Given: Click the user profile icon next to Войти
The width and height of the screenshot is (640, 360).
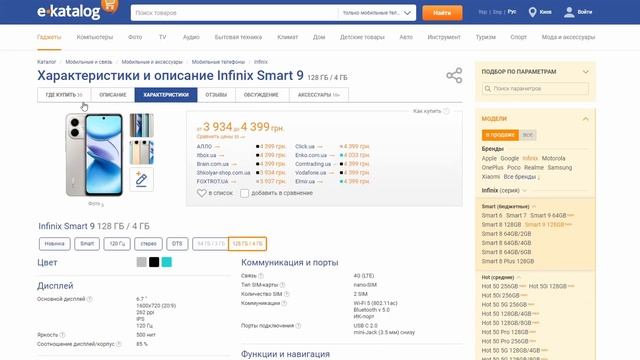Looking at the screenshot, I should 569,12.
